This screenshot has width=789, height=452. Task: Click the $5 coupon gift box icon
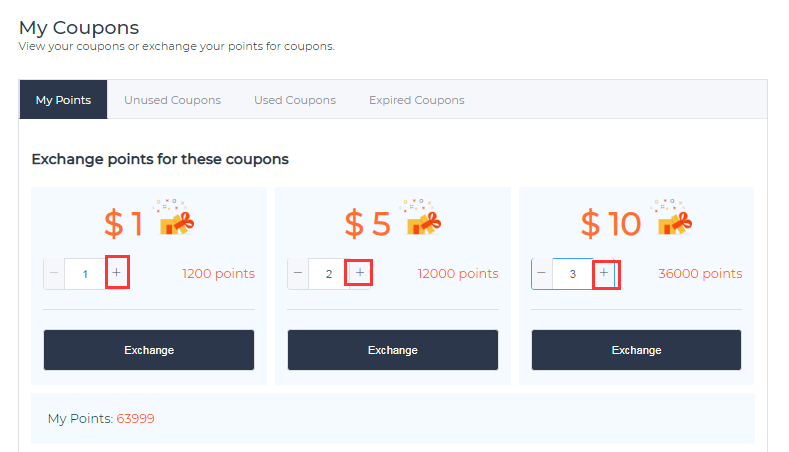pyautogui.click(x=421, y=217)
